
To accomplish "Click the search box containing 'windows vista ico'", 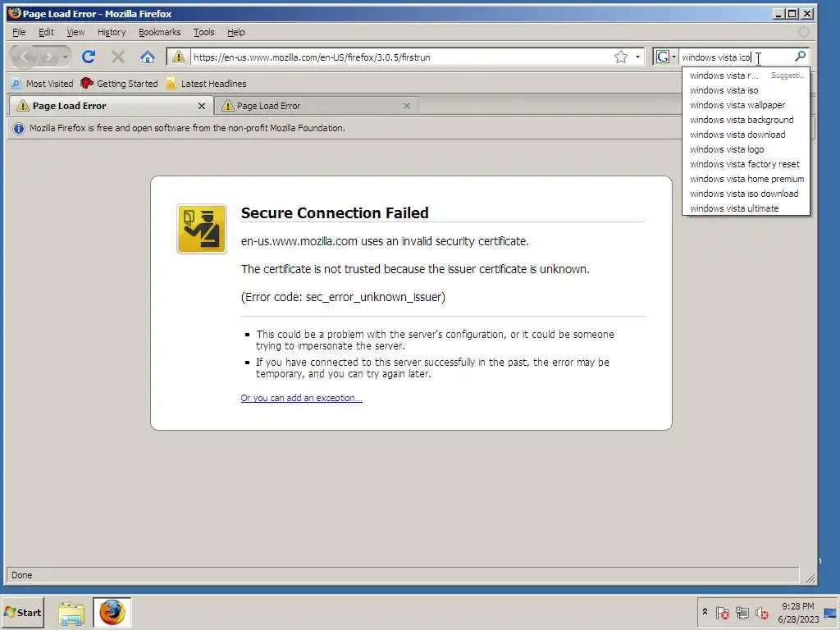I will point(736,57).
